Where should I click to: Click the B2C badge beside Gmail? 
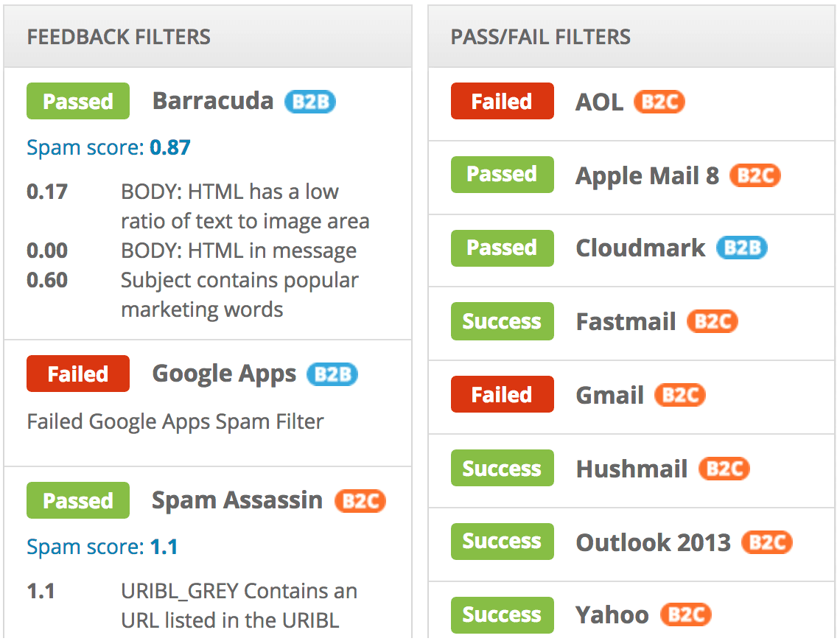pyautogui.click(x=679, y=396)
